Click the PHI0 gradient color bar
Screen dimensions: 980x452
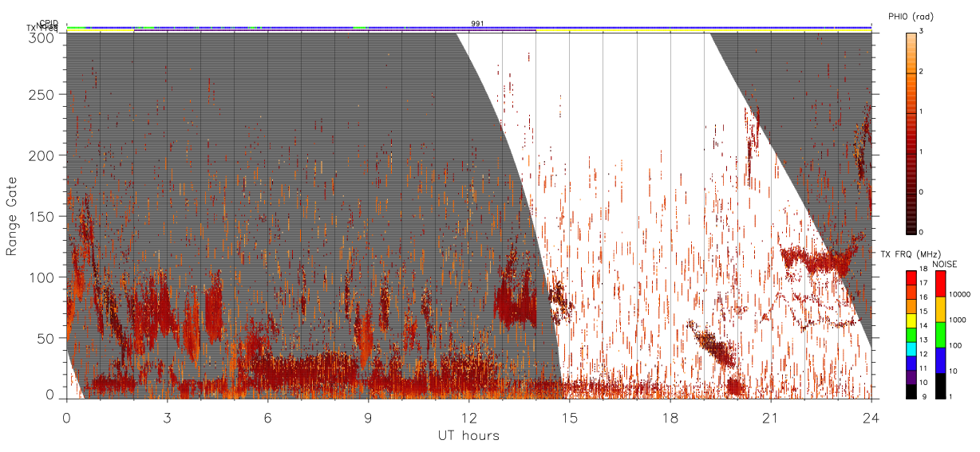point(911,132)
